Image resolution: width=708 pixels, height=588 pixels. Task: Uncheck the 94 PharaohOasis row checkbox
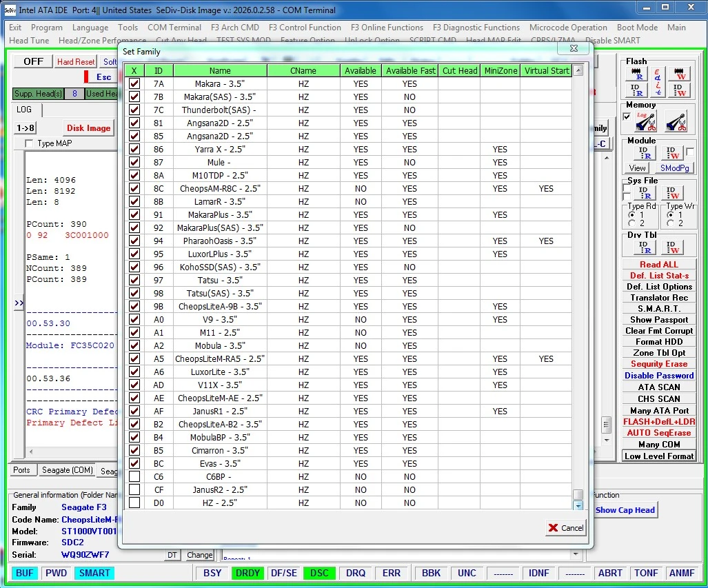pyautogui.click(x=134, y=241)
